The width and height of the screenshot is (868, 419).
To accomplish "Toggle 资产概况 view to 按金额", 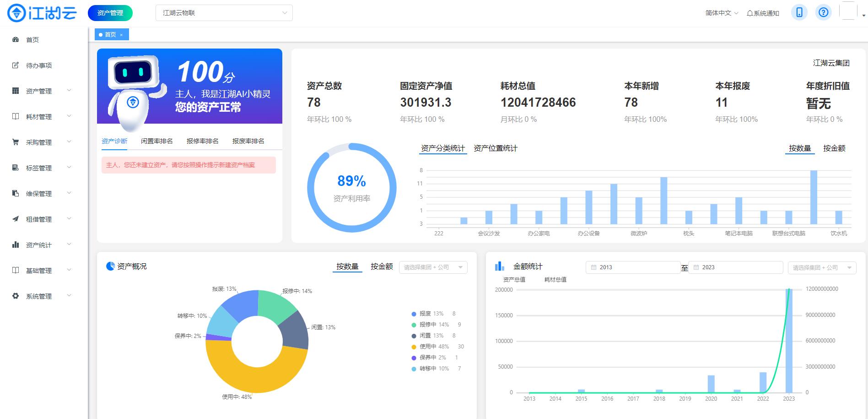I will pos(382,267).
